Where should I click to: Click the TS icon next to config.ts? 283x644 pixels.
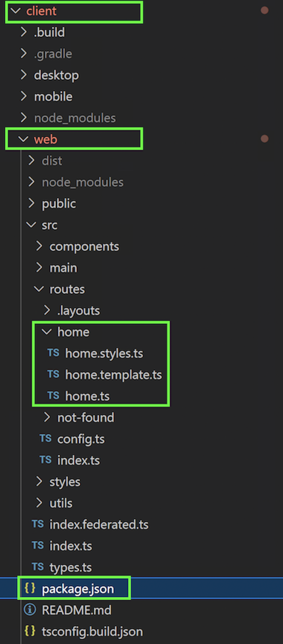[46, 439]
